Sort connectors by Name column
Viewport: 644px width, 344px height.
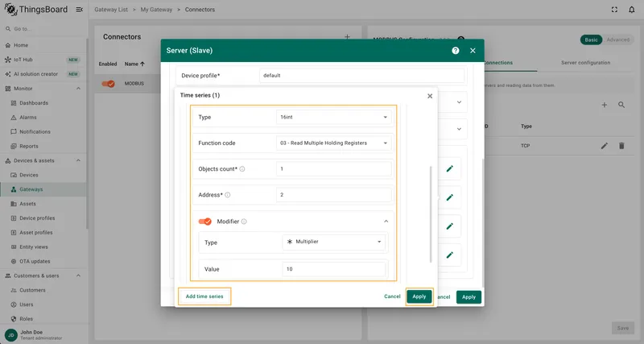(x=134, y=64)
